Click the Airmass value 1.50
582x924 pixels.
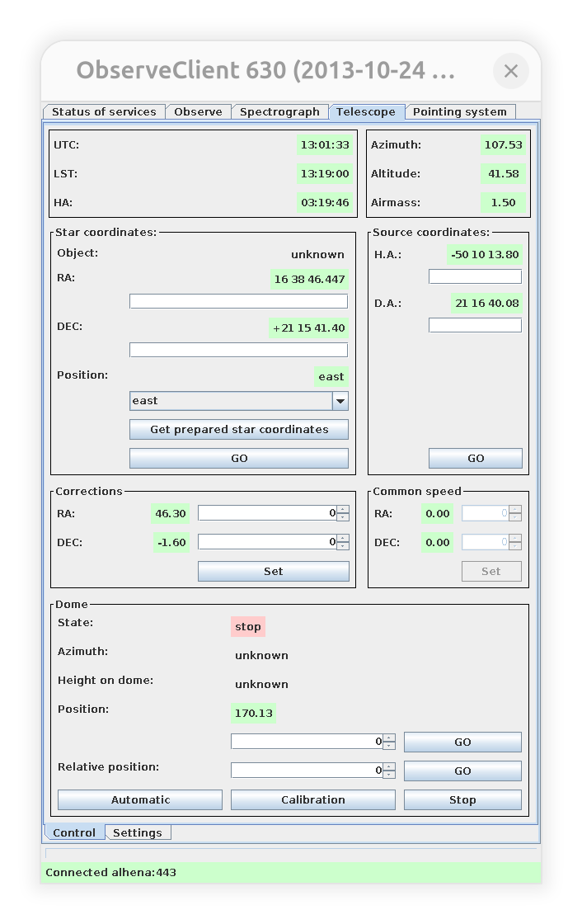click(x=503, y=203)
